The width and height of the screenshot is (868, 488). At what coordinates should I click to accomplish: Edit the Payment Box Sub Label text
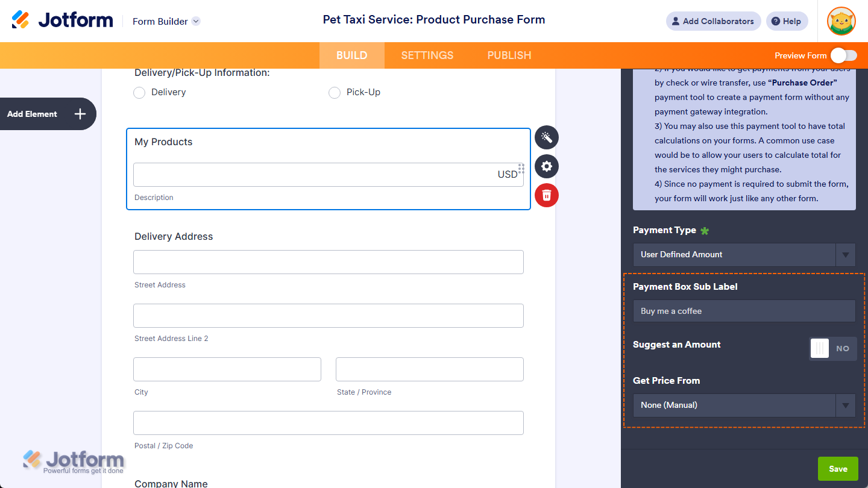click(x=744, y=311)
